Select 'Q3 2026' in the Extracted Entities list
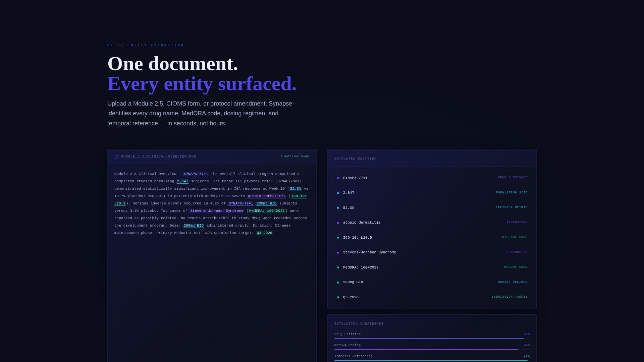644x362 pixels. [351, 297]
